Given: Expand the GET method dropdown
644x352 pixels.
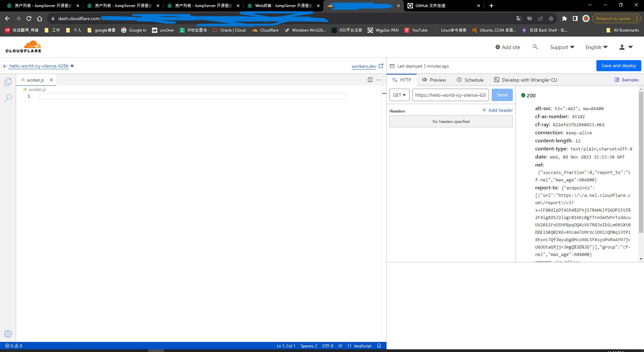Looking at the screenshot, I should click(399, 95).
